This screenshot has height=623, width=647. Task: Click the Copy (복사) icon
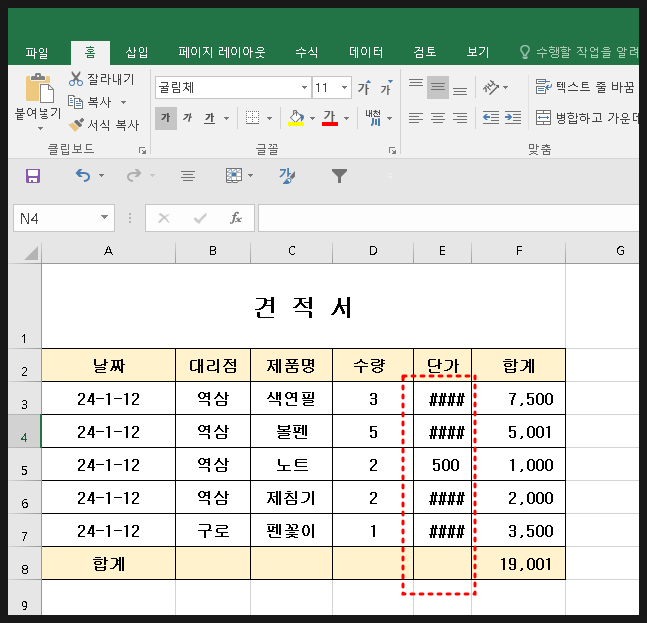75,101
